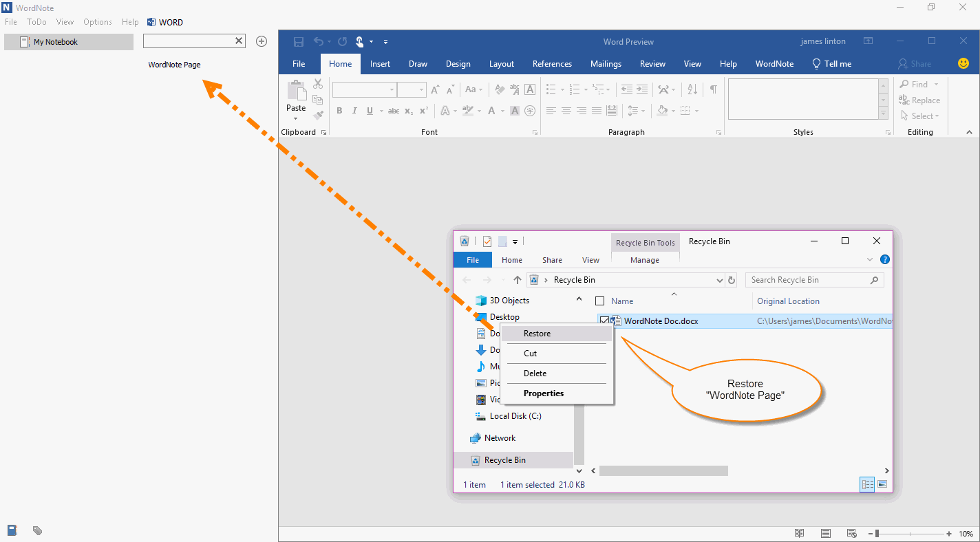Click the Justify alignment icon

click(x=597, y=111)
